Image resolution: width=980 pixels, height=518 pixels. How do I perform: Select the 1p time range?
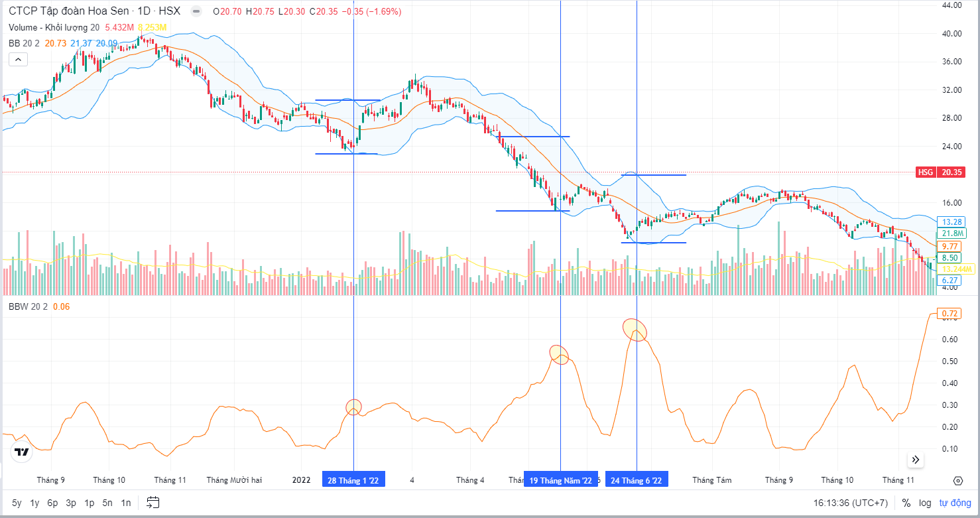coord(89,503)
